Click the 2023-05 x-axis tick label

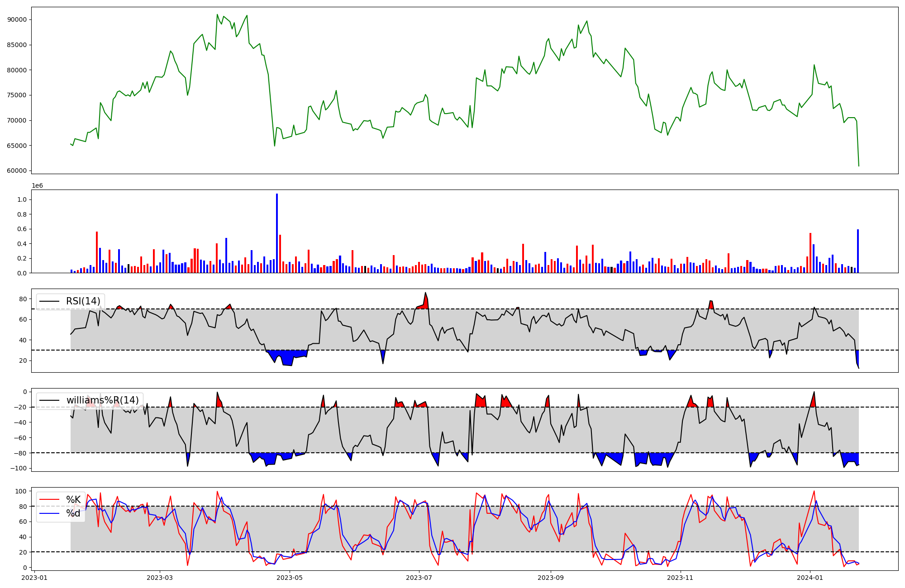coord(290,578)
